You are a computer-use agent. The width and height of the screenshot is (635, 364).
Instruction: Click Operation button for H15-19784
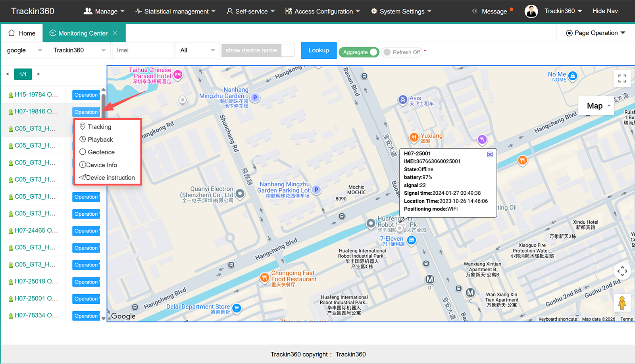point(86,95)
